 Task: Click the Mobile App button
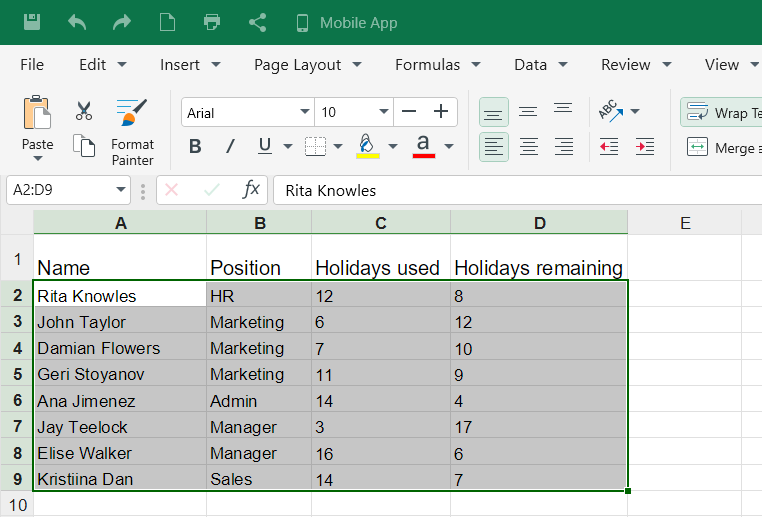(x=346, y=22)
